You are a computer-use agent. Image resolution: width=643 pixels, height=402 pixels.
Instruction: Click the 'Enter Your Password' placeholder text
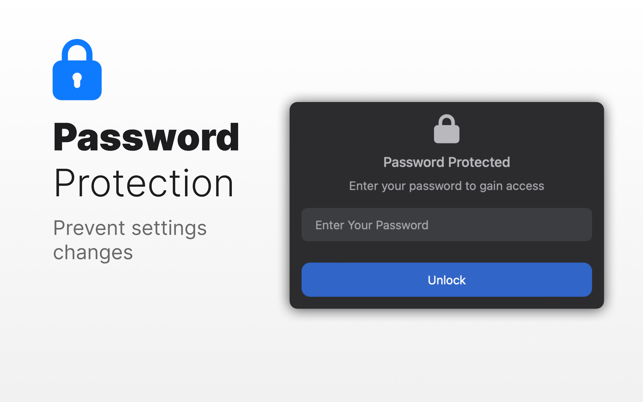pos(372,225)
